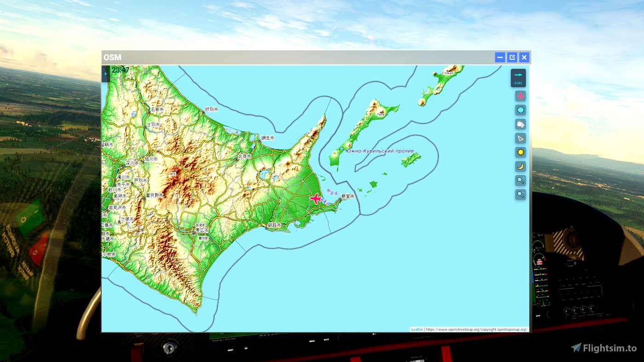Click the Leaflet attribution link
Screen dimensions: 644x362
[x=417, y=329]
